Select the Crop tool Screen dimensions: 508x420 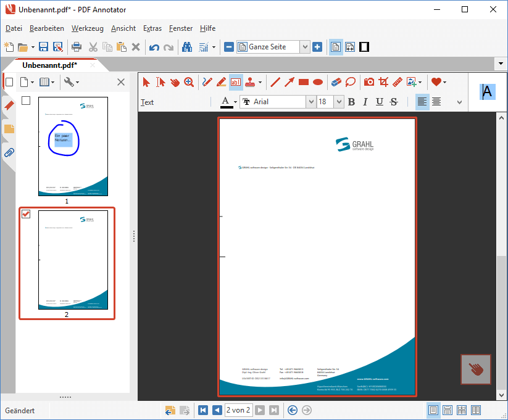click(x=383, y=82)
